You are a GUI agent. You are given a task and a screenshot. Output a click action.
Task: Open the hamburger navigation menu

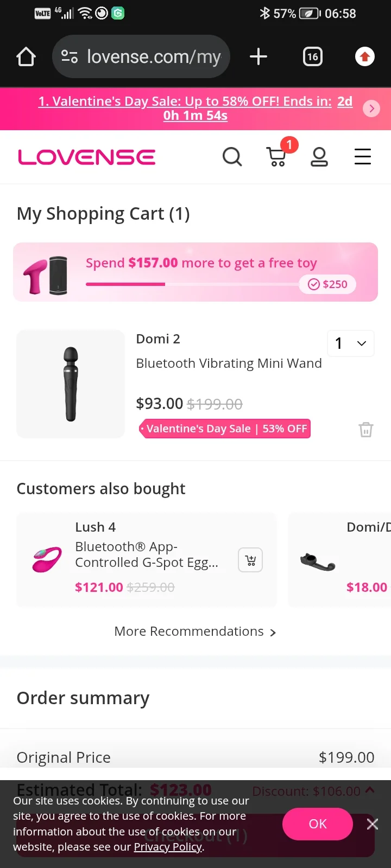tap(363, 157)
